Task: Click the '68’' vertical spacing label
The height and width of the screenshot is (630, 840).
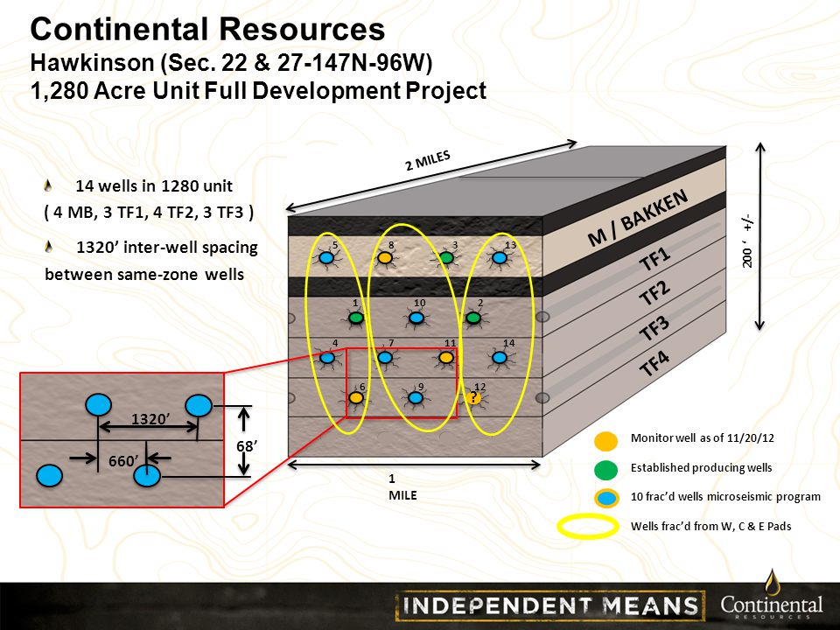Action: pyautogui.click(x=247, y=445)
